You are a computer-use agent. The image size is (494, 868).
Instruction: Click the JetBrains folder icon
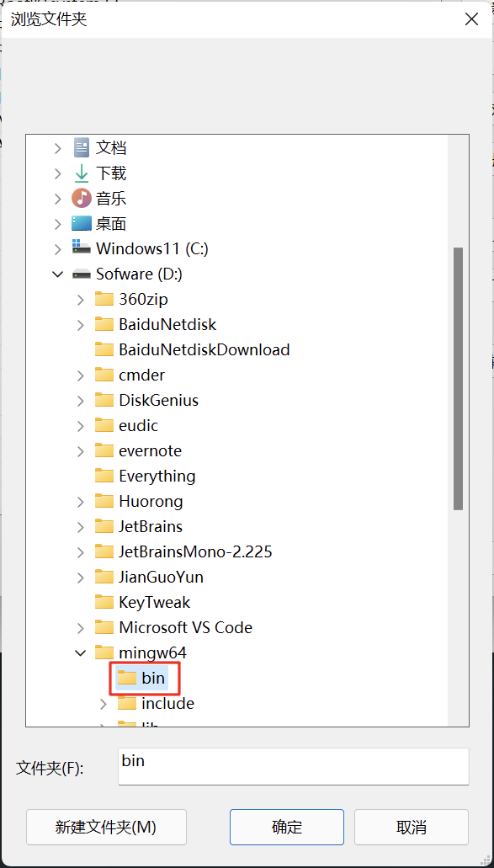pyautogui.click(x=104, y=526)
